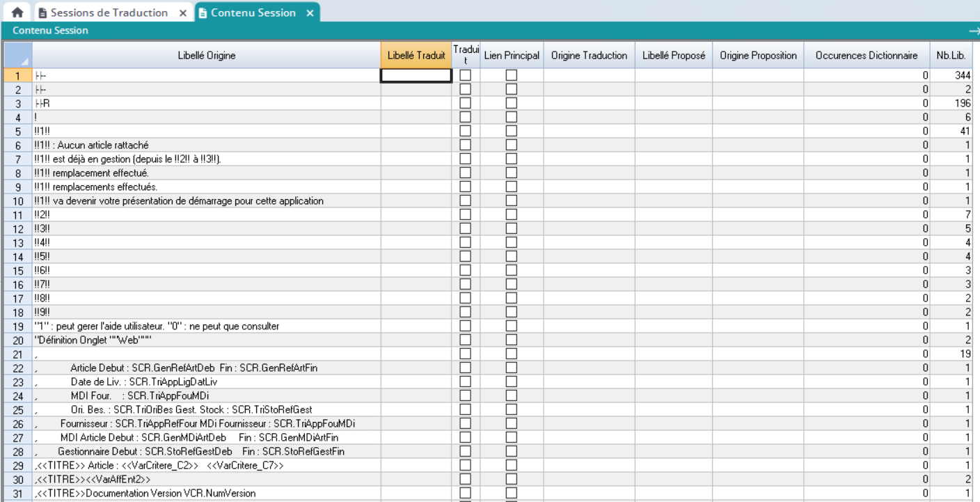Click the Libellé Proposé column header
Image resolution: width=980 pixels, height=502 pixels.
tap(673, 56)
